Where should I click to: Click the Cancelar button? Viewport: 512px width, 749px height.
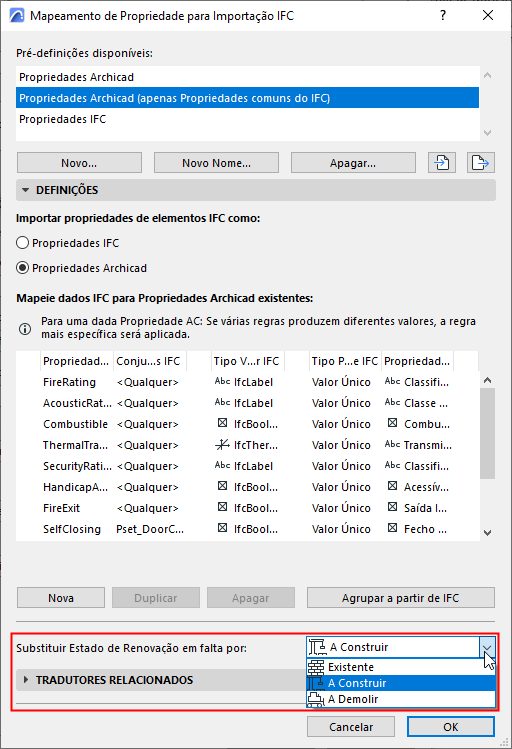coord(351,727)
